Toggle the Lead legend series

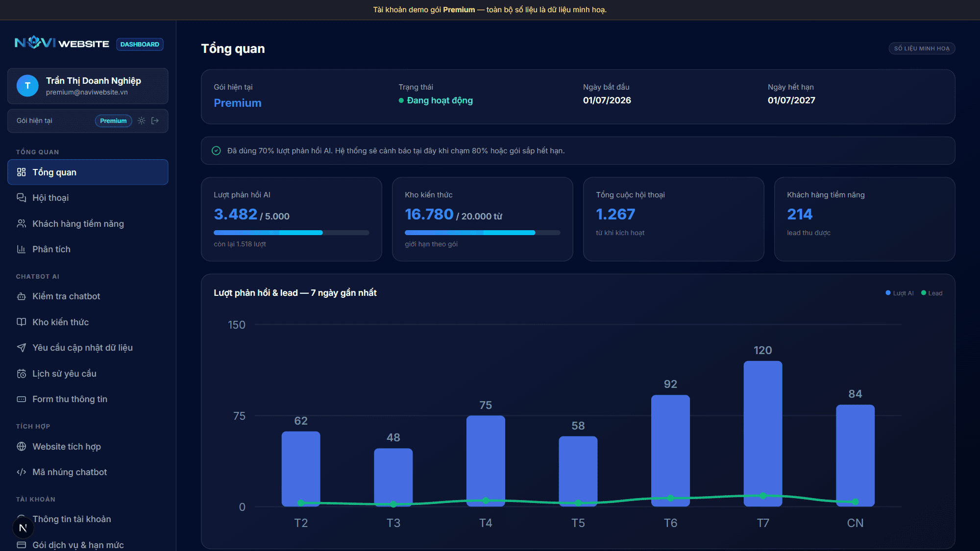point(932,293)
